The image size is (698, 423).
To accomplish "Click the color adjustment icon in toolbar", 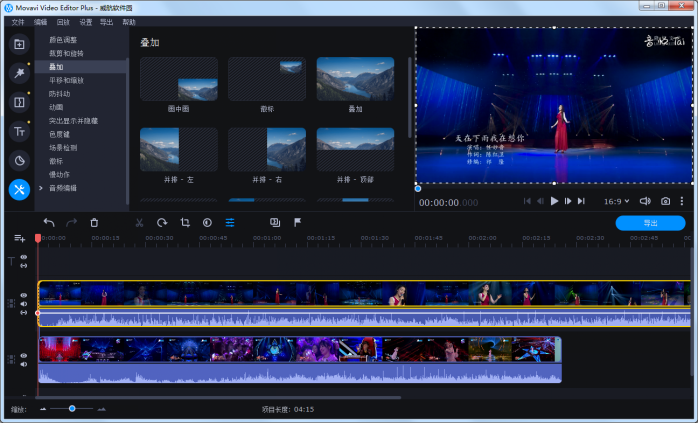I will (207, 223).
